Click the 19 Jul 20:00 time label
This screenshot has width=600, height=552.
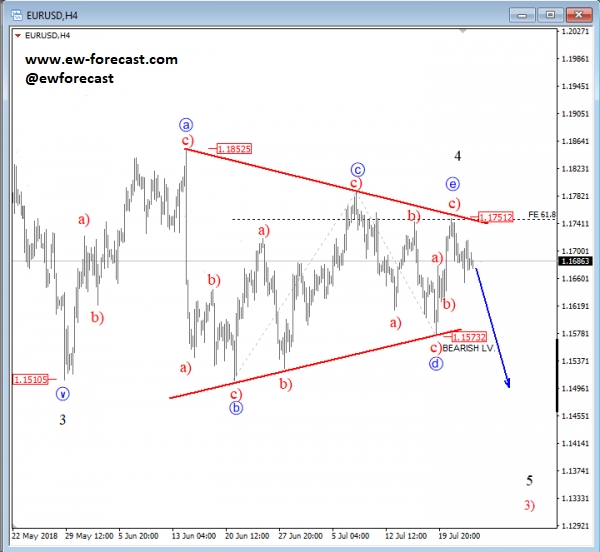point(459,536)
